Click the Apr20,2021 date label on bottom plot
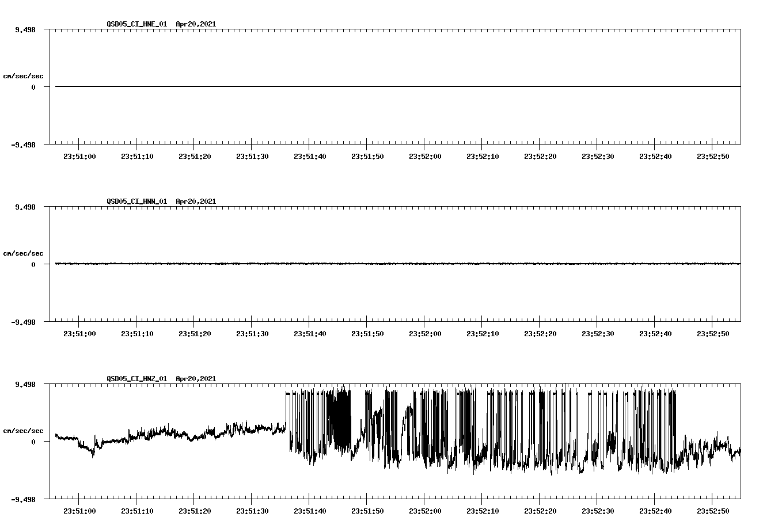 (x=195, y=379)
